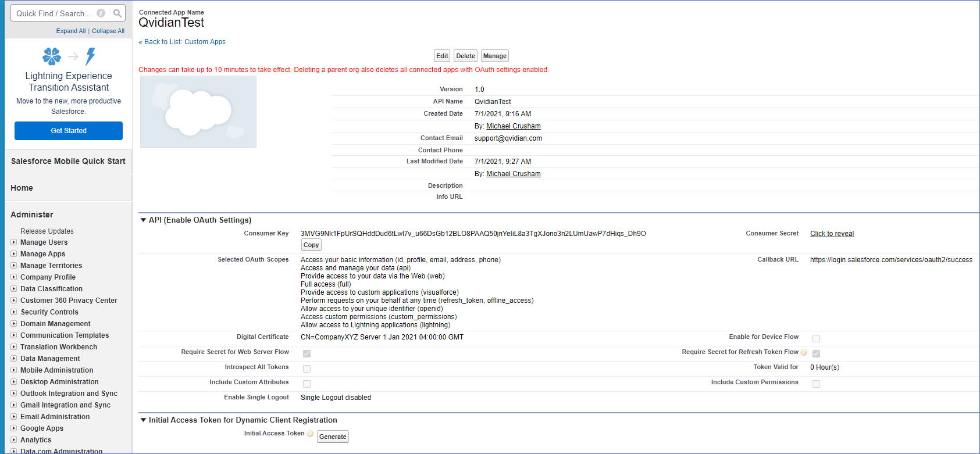Screen dimensions: 980x454
Task: Generate an Initial Access Token
Action: point(333,437)
